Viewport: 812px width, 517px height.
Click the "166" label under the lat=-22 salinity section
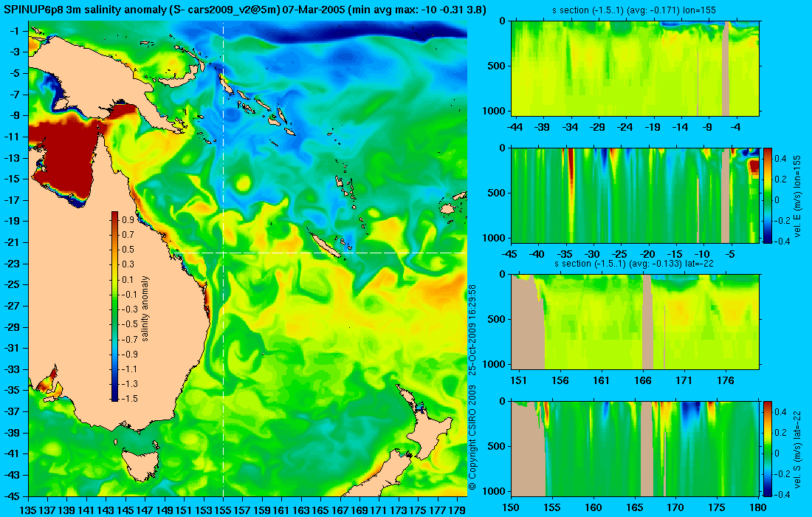pyautogui.click(x=643, y=380)
